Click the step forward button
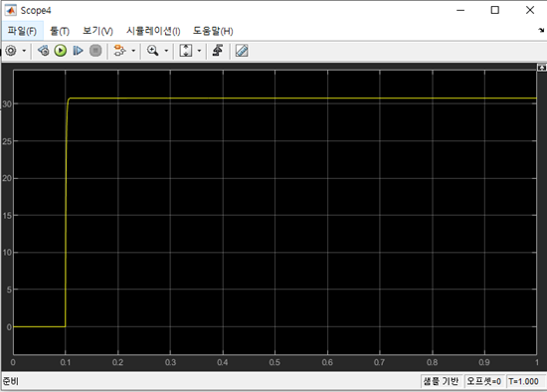The height and width of the screenshot is (392, 547). 78,51
